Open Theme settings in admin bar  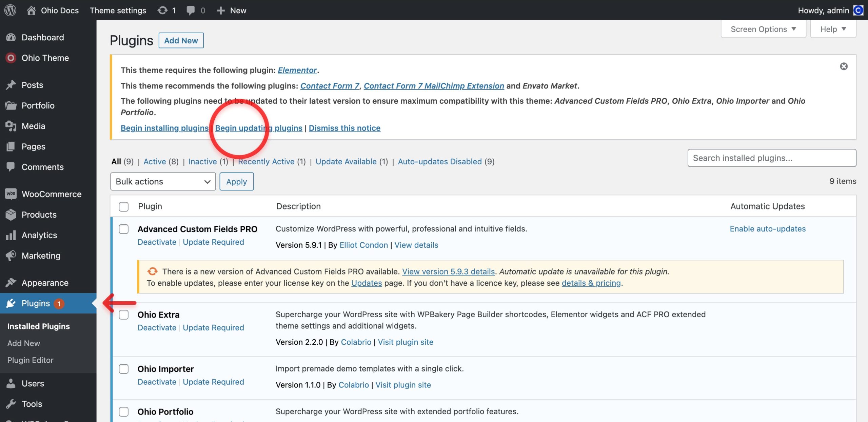(118, 11)
